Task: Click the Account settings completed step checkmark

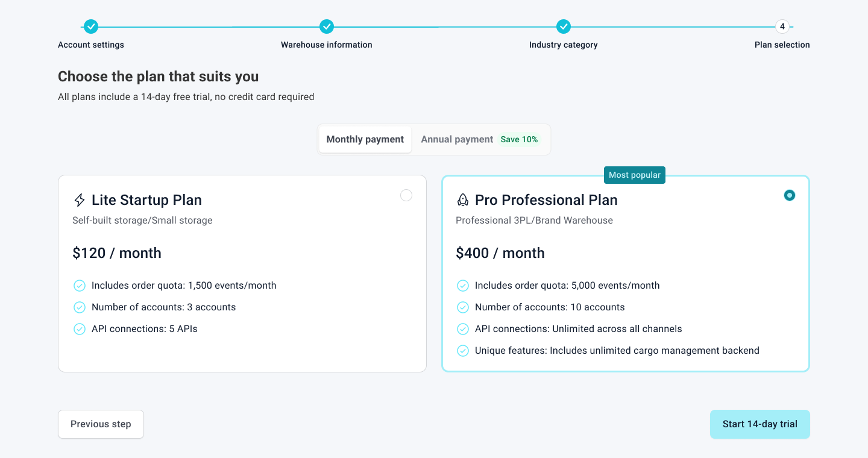Action: [91, 27]
